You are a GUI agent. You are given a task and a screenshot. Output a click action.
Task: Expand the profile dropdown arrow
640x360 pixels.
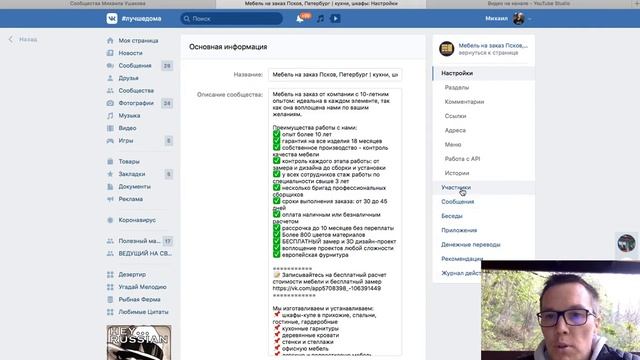529,19
